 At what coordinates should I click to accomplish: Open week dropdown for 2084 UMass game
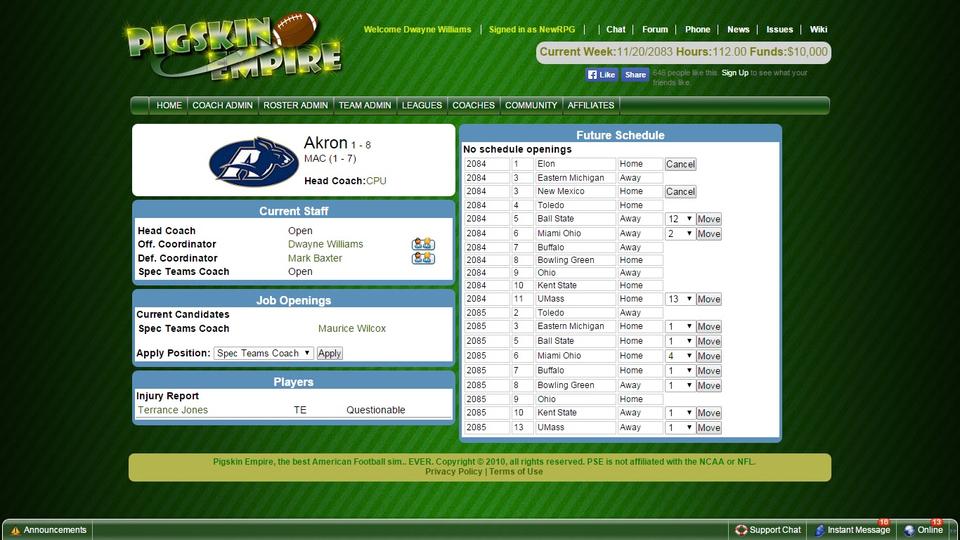coord(680,299)
